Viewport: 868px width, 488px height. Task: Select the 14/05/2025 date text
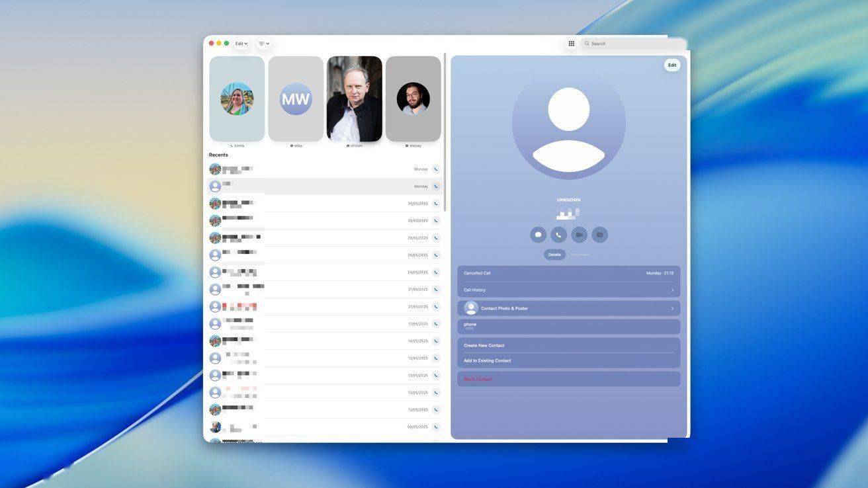418,341
